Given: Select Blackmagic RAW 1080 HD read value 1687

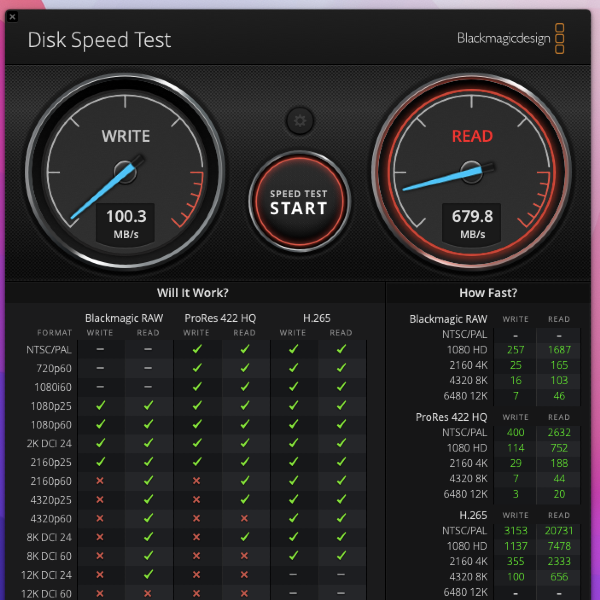Looking at the screenshot, I should coord(557,350).
